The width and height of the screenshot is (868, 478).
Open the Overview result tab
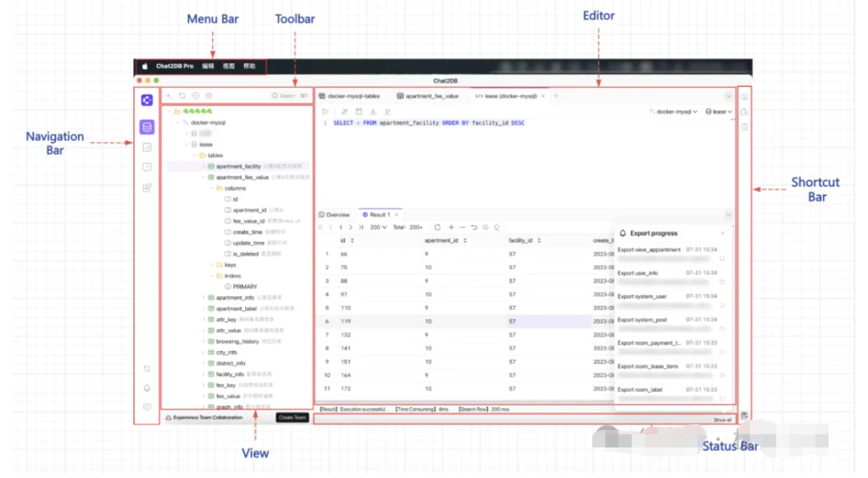(x=334, y=214)
